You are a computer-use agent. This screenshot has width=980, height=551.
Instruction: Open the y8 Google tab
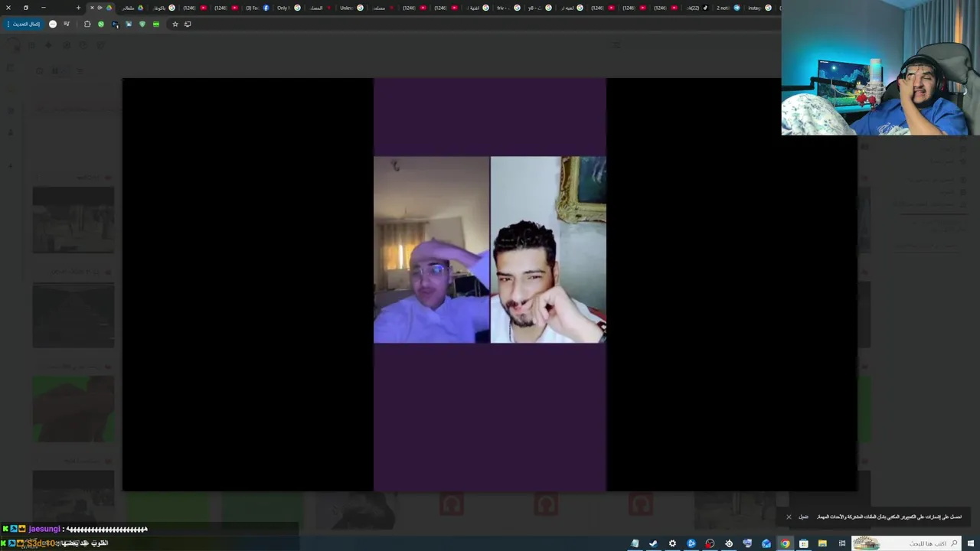541,8
